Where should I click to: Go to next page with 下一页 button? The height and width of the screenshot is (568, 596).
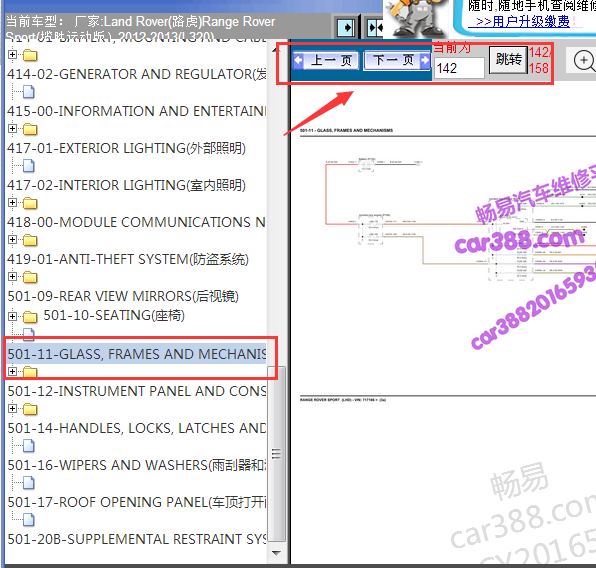[x=397, y=60]
